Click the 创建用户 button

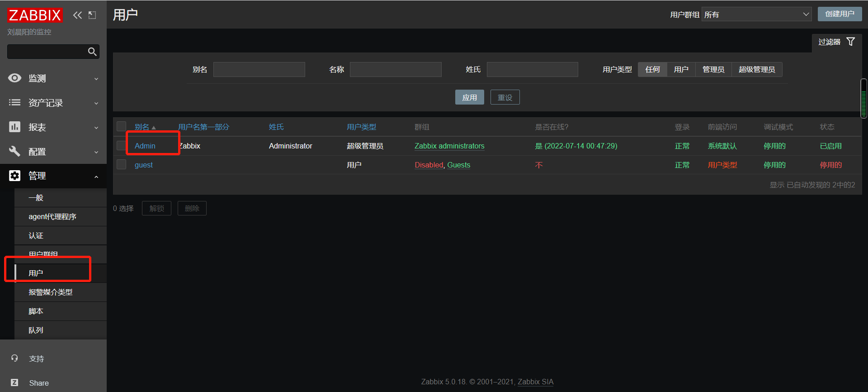840,14
